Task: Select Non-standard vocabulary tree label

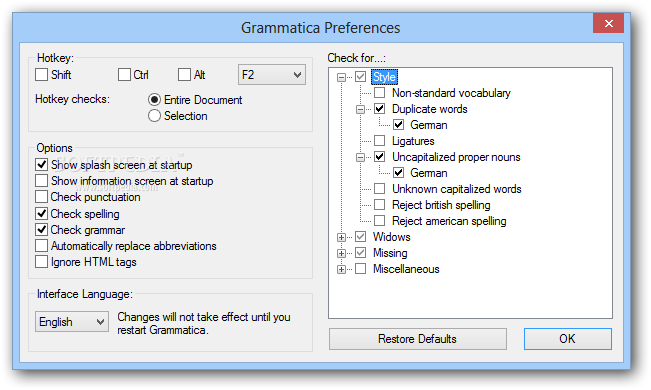Action: tap(451, 93)
